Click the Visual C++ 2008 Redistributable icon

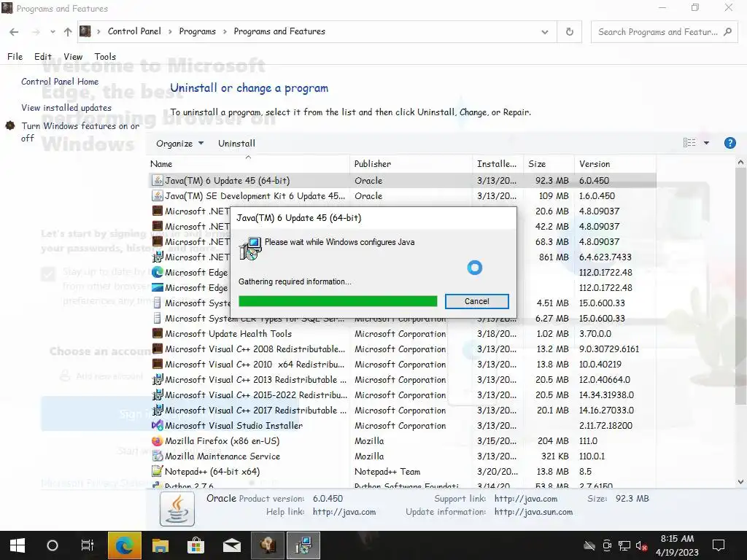click(158, 349)
